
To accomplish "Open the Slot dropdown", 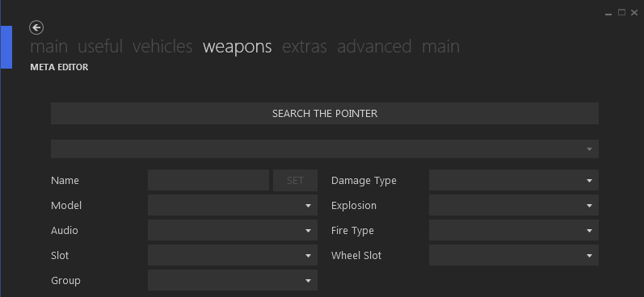I will click(x=233, y=256).
